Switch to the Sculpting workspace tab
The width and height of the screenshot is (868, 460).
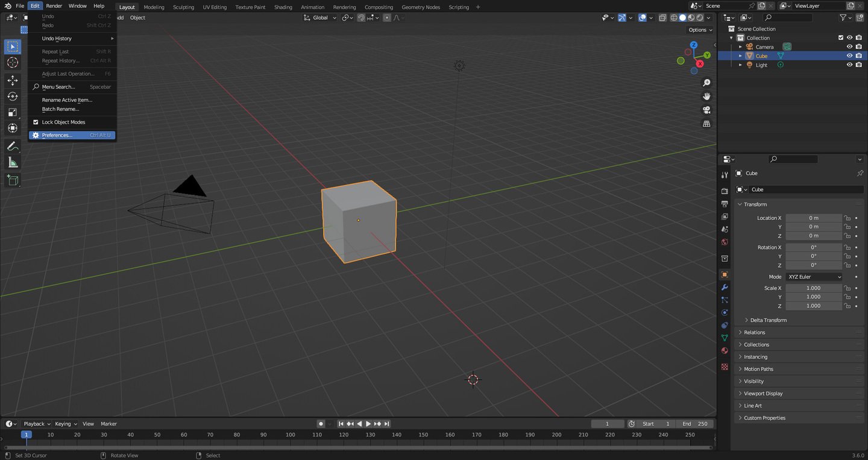coord(183,7)
